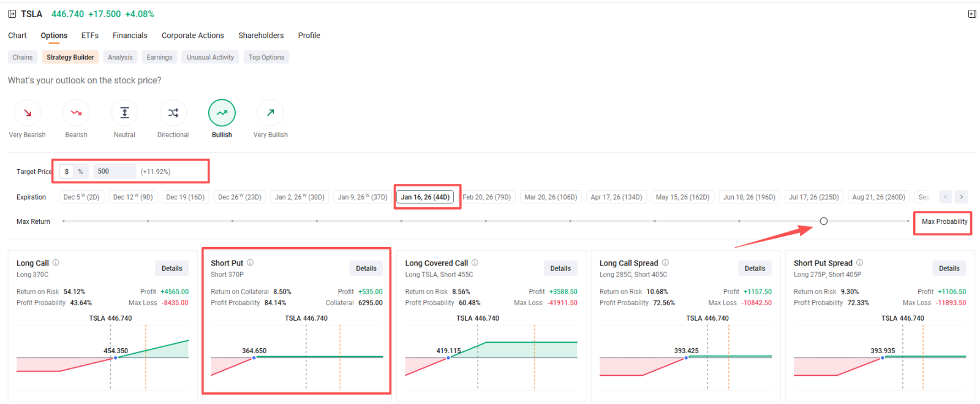This screenshot has width=980, height=404.
Task: Choose expiration Jan 2, 26 (30D)
Action: (300, 197)
